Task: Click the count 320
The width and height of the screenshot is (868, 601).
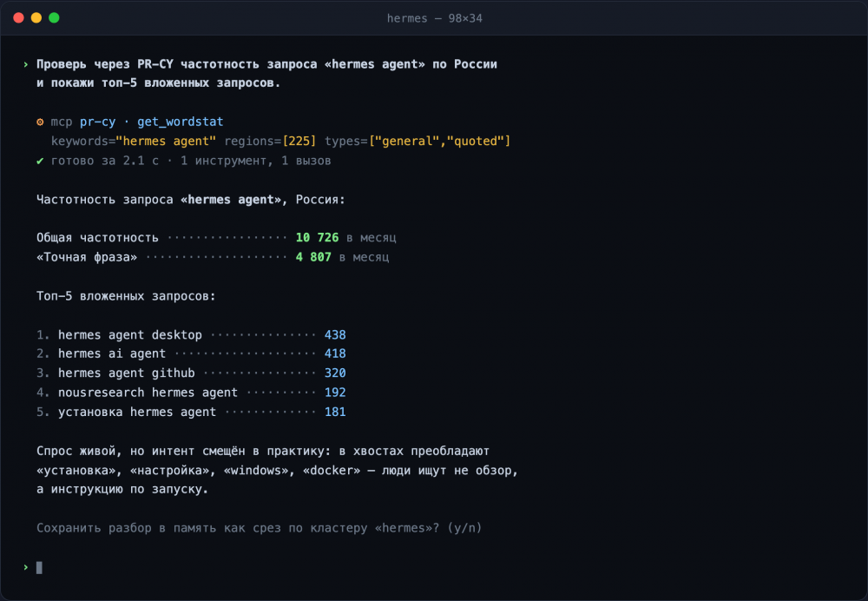Action: click(x=335, y=373)
